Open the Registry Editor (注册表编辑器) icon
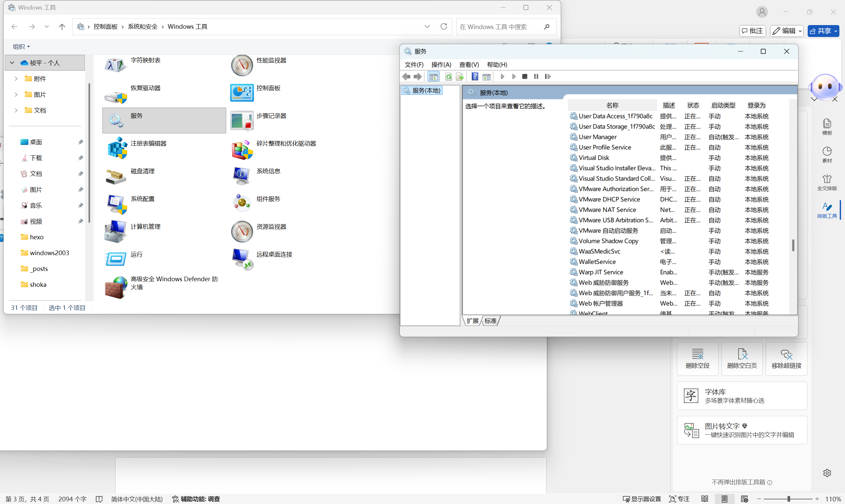The height and width of the screenshot is (504, 845). tap(117, 148)
